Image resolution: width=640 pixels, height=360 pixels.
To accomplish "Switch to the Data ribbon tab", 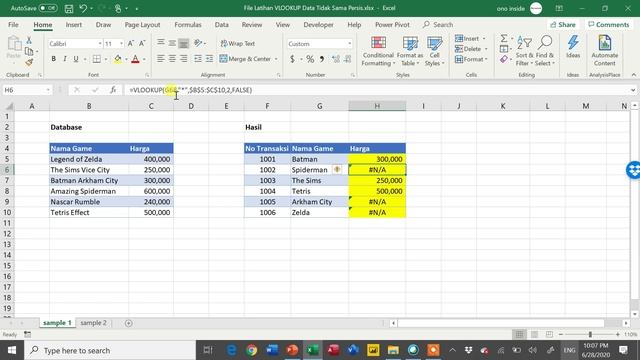I will pos(222,24).
